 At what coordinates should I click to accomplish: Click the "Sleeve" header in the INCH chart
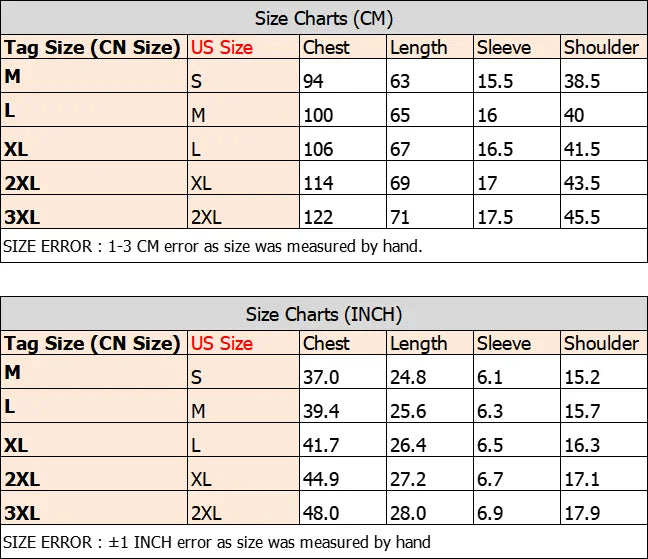504,343
